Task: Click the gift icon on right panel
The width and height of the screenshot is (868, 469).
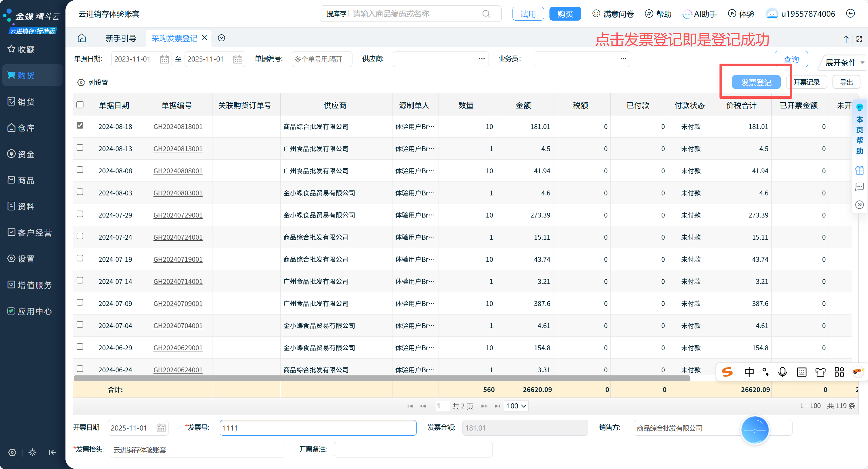Action: 859,170
